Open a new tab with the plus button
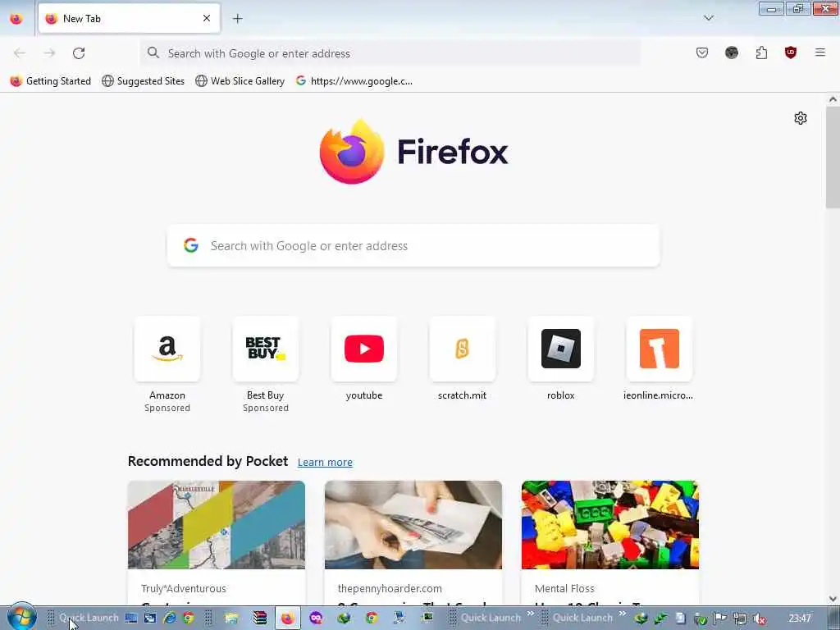840x630 pixels. [237, 19]
